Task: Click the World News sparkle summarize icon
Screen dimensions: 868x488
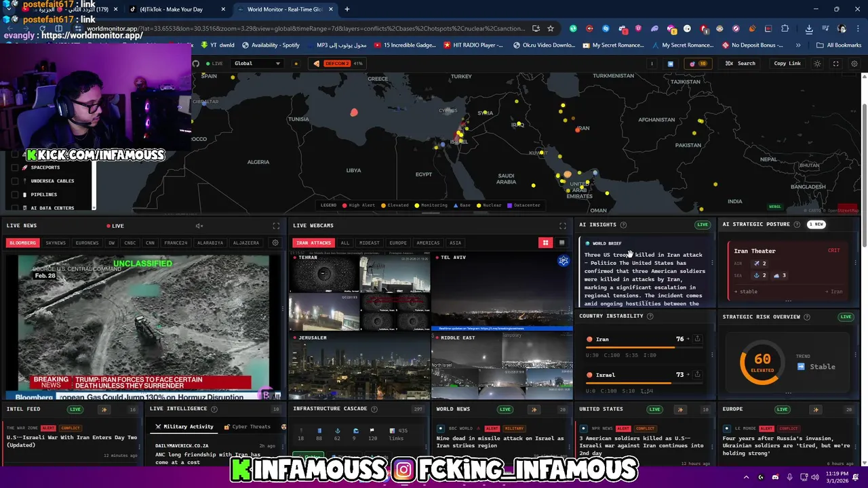Action: click(x=534, y=409)
